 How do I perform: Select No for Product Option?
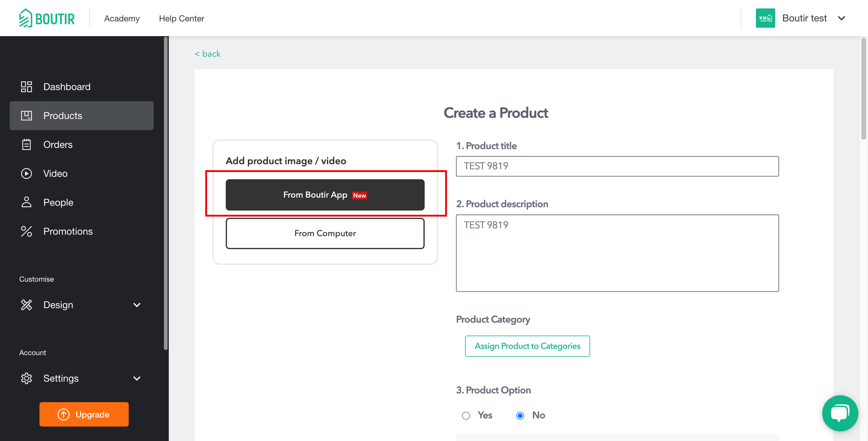[x=520, y=415]
